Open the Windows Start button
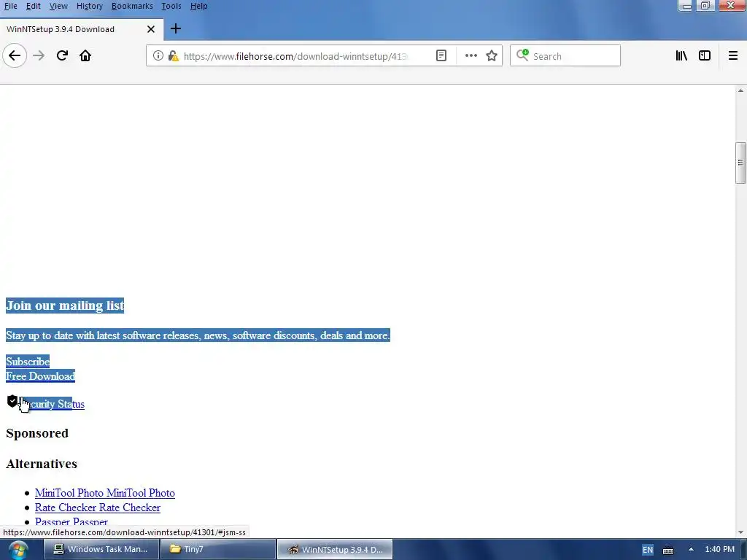 point(18,550)
